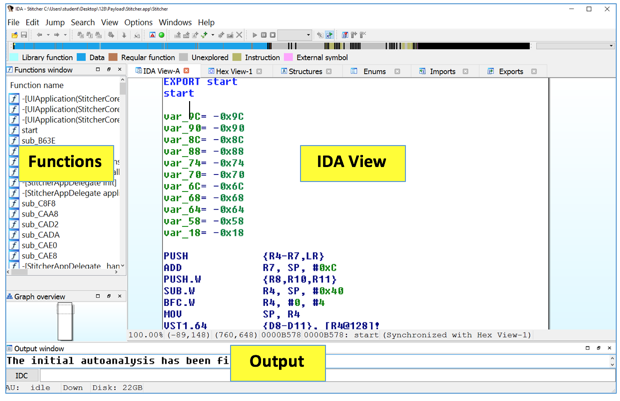Click the function icon beside sub_CAA8

[14, 214]
